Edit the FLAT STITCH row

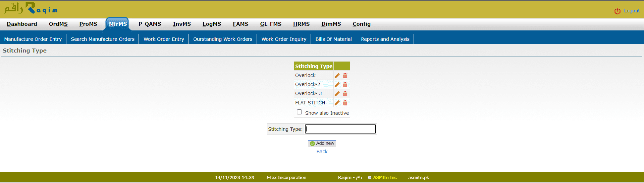[337, 103]
